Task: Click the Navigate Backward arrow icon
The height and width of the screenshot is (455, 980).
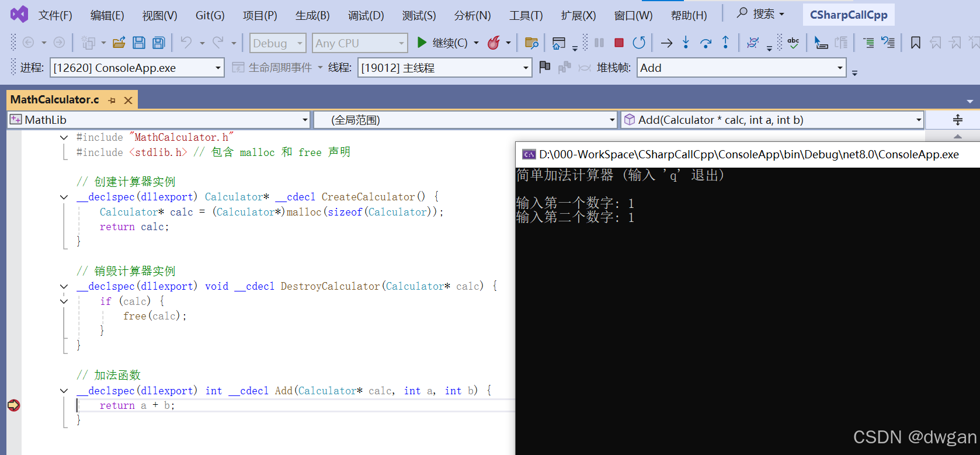Action: tap(28, 43)
